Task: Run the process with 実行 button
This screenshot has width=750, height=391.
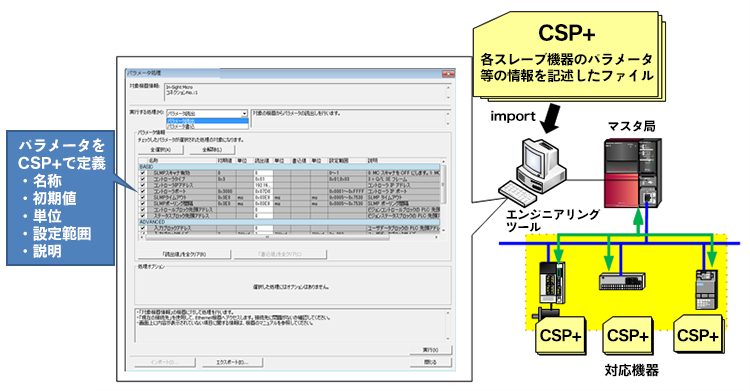Action: click(x=430, y=350)
